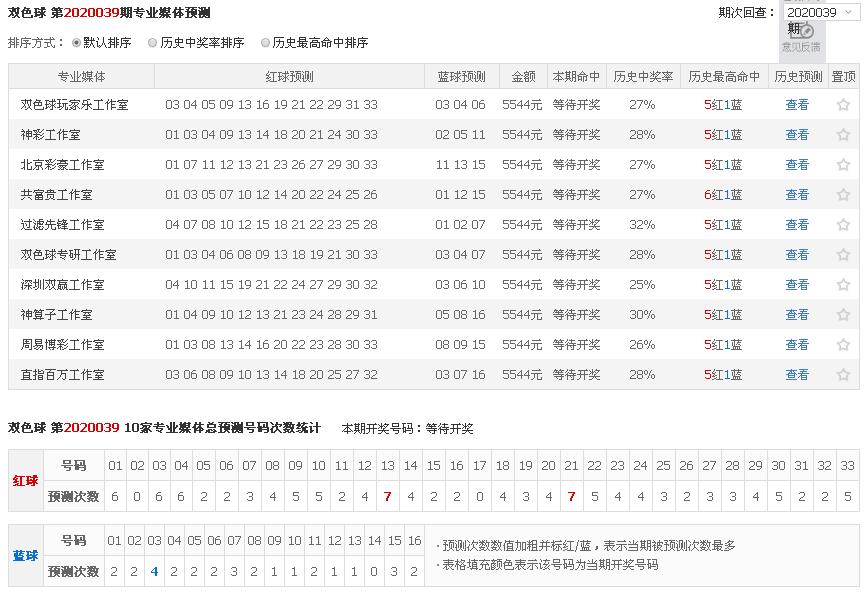
Task: Click 查看 link for 双色球专研工作室
Action: tap(797, 255)
